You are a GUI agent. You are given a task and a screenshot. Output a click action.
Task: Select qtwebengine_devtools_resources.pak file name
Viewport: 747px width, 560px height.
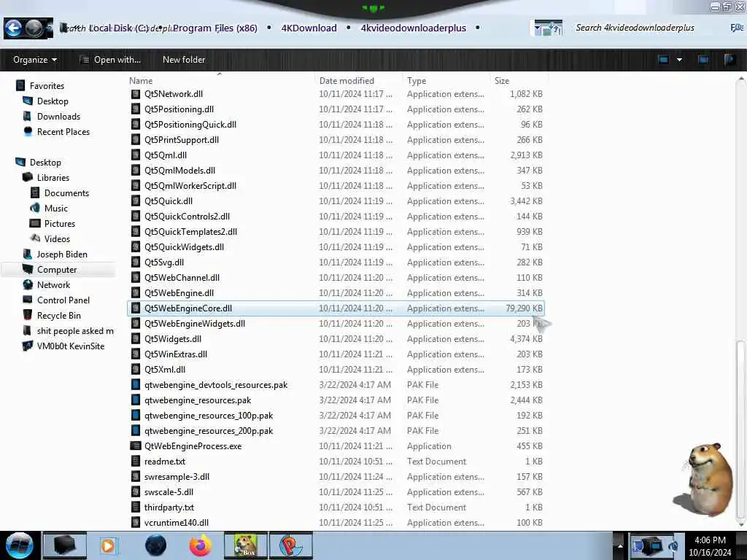216,385
